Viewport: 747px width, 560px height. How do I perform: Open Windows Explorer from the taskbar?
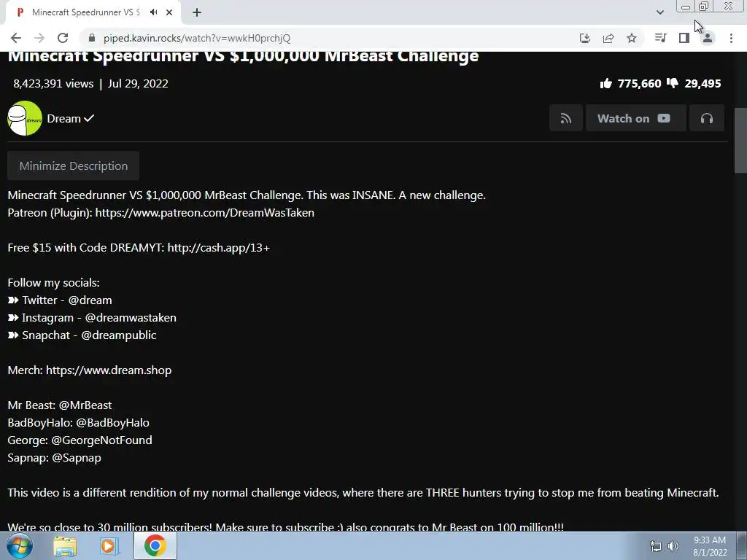(65, 546)
